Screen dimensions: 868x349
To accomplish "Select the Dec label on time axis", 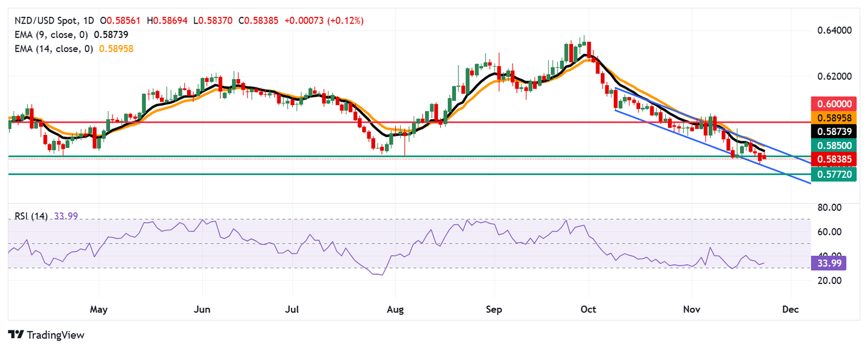I will [791, 309].
